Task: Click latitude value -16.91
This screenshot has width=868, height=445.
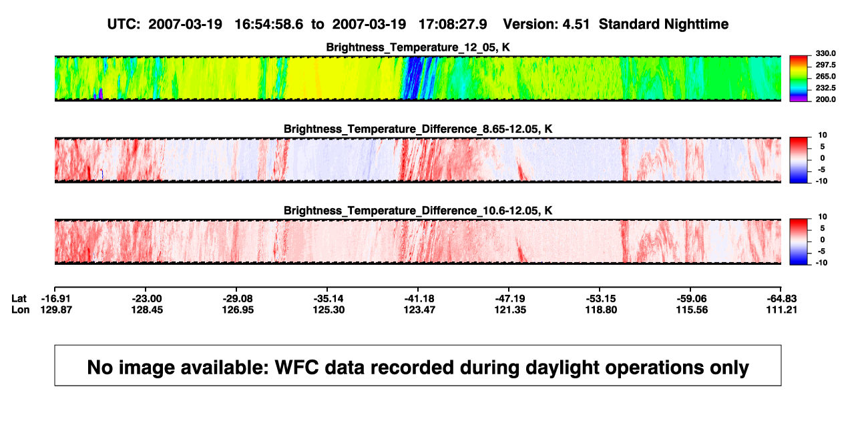Action: click(x=55, y=298)
